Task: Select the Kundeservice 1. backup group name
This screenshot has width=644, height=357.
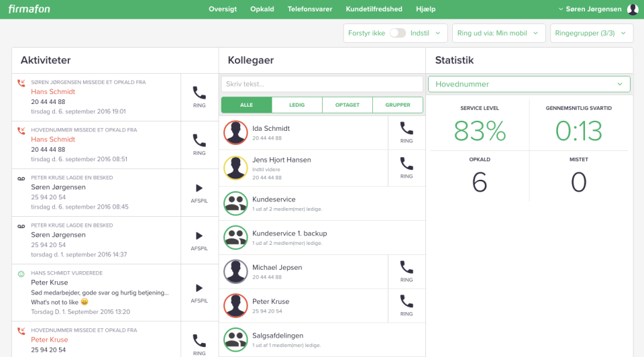Action: tap(290, 234)
